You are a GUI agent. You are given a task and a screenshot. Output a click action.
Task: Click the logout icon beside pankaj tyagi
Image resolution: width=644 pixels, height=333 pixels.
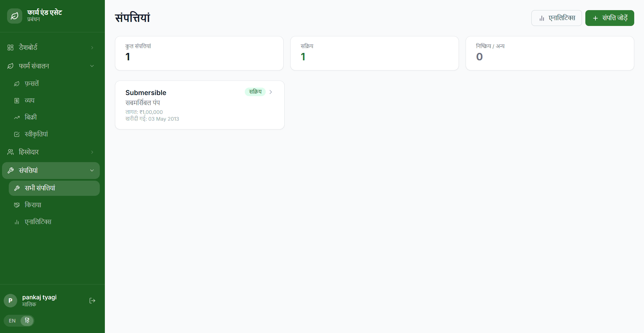[x=92, y=301]
